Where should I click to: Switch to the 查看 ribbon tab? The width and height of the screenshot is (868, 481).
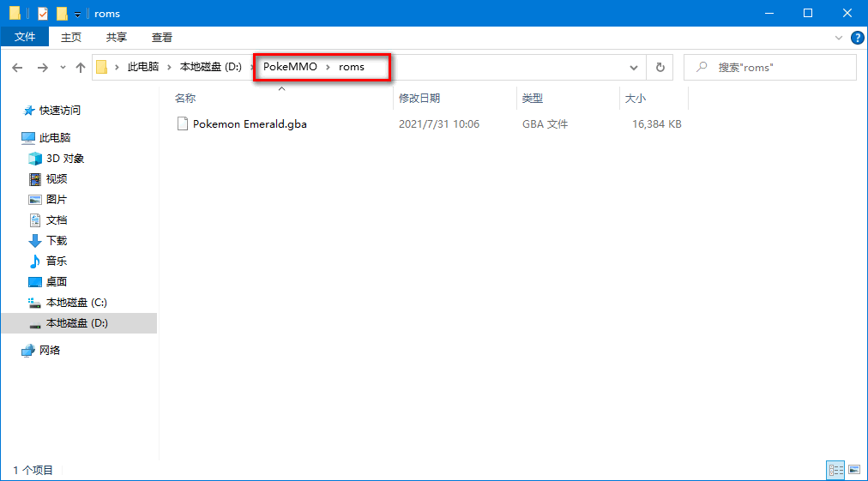[x=161, y=37]
